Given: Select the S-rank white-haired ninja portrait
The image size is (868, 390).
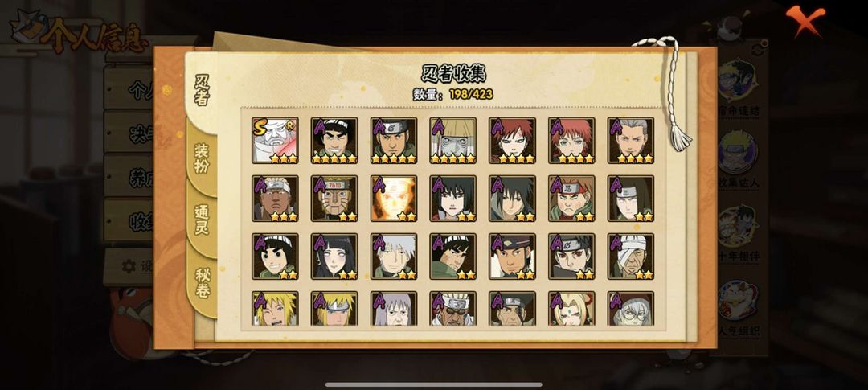Looking at the screenshot, I should pos(275,140).
